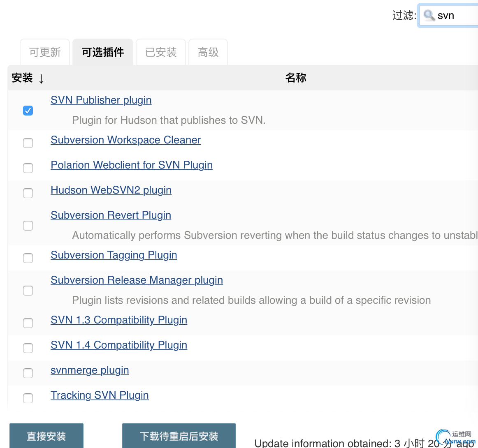Screen dimensions: 478x448
Task: Switch to the 可更新 tab
Action: tap(45, 52)
